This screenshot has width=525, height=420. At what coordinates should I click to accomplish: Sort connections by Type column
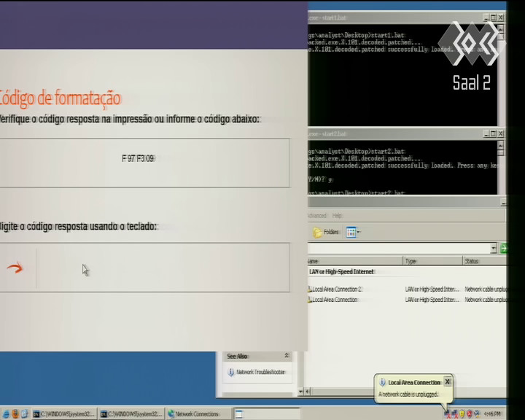(432, 261)
